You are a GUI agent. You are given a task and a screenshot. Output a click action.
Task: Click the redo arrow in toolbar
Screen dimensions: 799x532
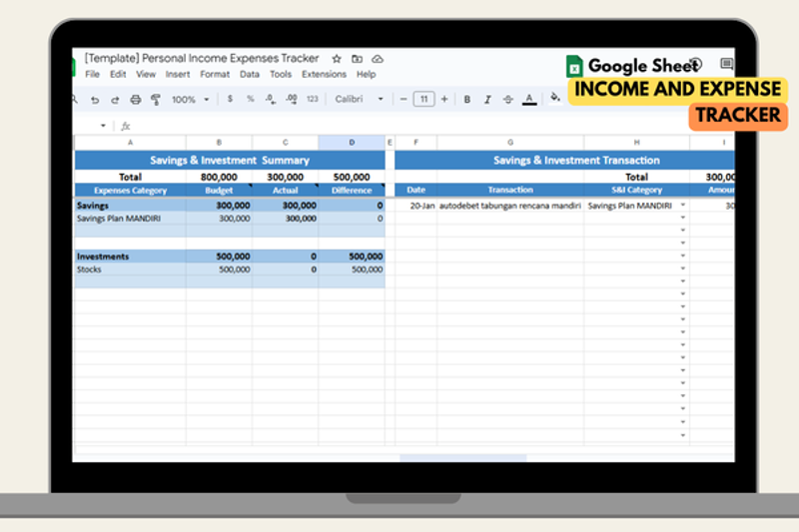tap(115, 100)
